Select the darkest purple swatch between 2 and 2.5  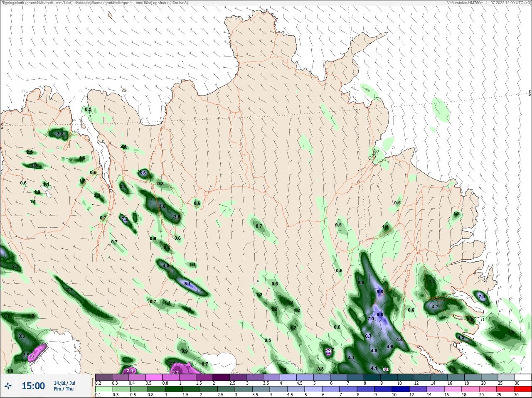(x=222, y=377)
